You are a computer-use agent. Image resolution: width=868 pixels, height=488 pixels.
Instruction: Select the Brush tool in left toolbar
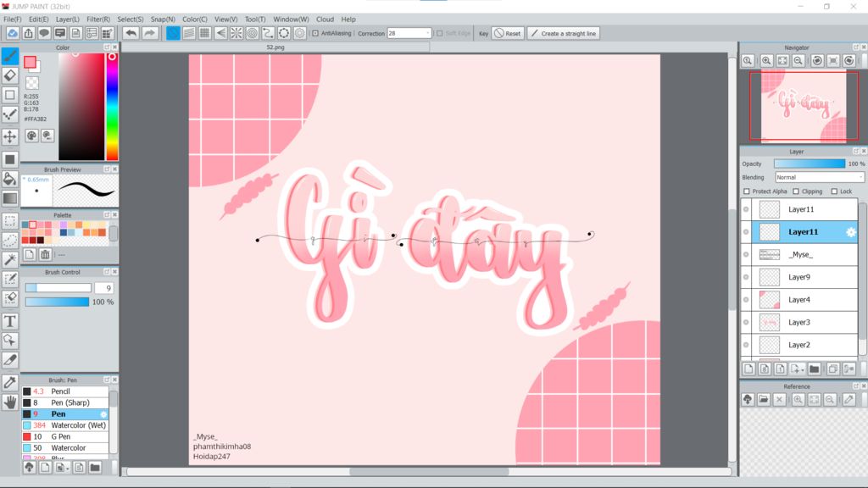pyautogui.click(x=10, y=57)
